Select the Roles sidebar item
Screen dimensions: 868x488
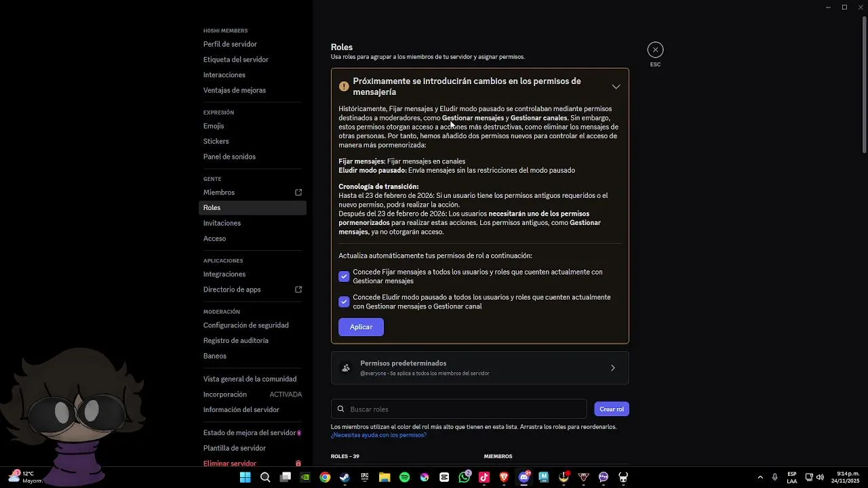click(x=253, y=208)
